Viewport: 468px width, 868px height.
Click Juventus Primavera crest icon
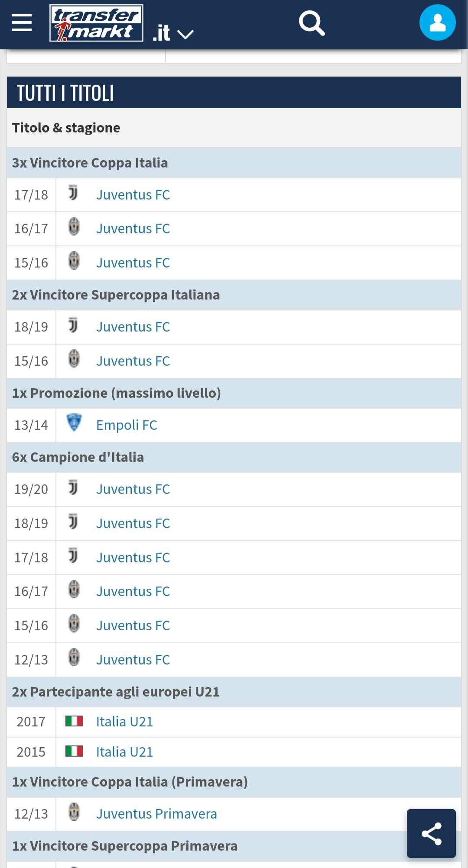pos(74,812)
